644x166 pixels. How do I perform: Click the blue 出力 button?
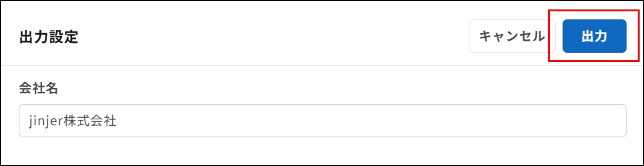[x=594, y=36]
